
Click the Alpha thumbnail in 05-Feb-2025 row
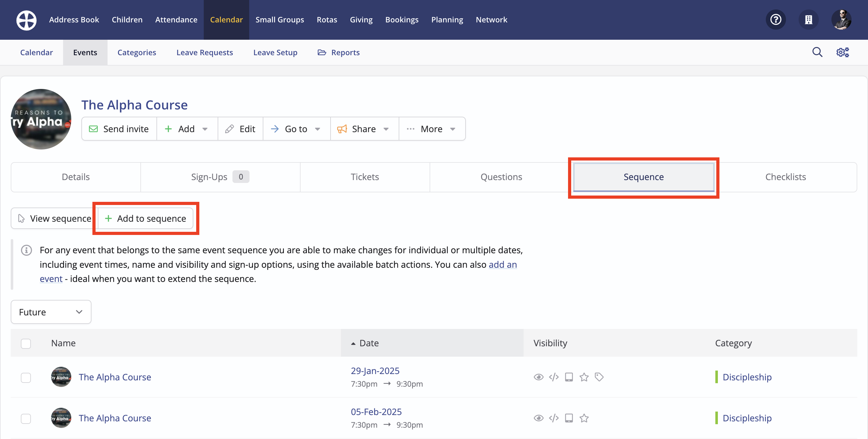pos(61,418)
